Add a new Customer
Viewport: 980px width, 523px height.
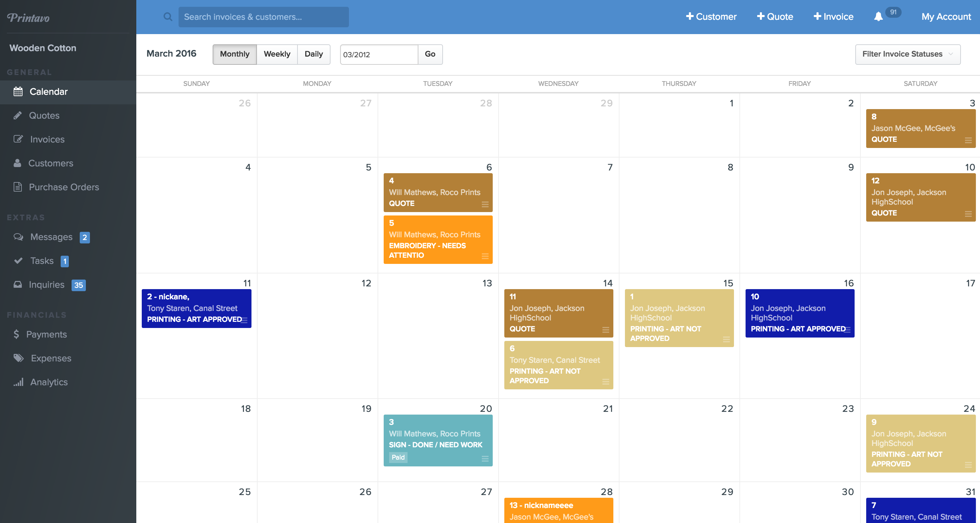point(711,17)
